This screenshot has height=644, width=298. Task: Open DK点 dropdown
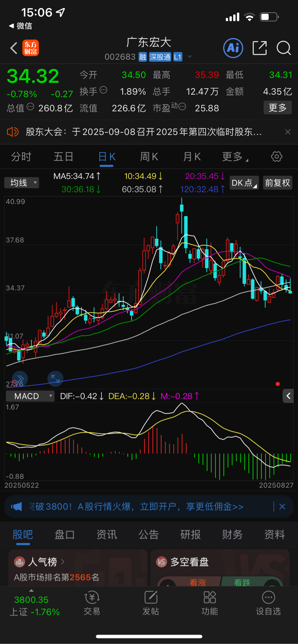(x=244, y=183)
